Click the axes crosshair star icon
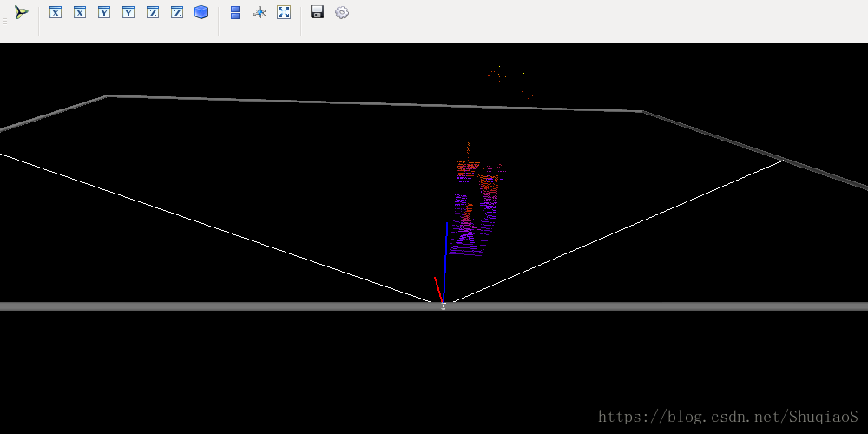 pyautogui.click(x=260, y=12)
